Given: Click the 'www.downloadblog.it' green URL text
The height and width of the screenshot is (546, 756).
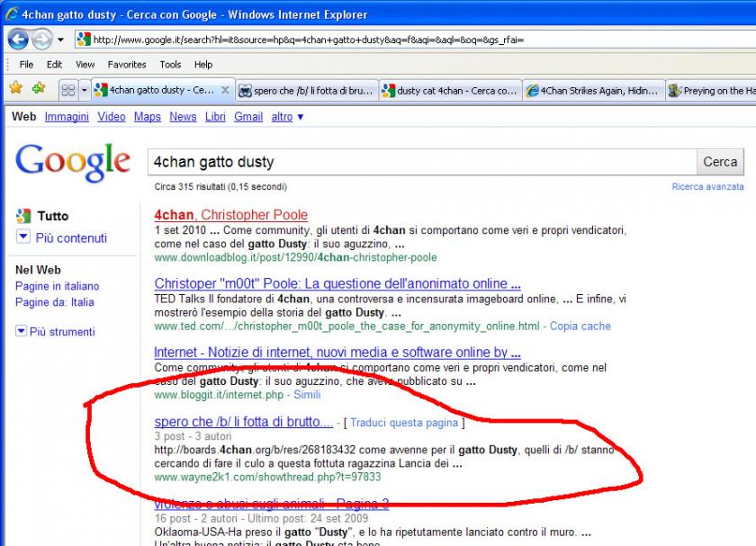Looking at the screenshot, I should tap(295, 257).
